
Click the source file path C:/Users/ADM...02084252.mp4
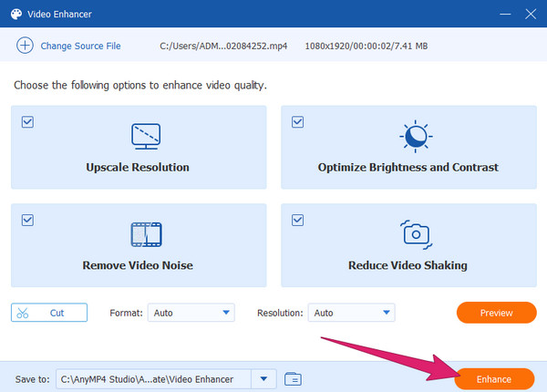223,46
